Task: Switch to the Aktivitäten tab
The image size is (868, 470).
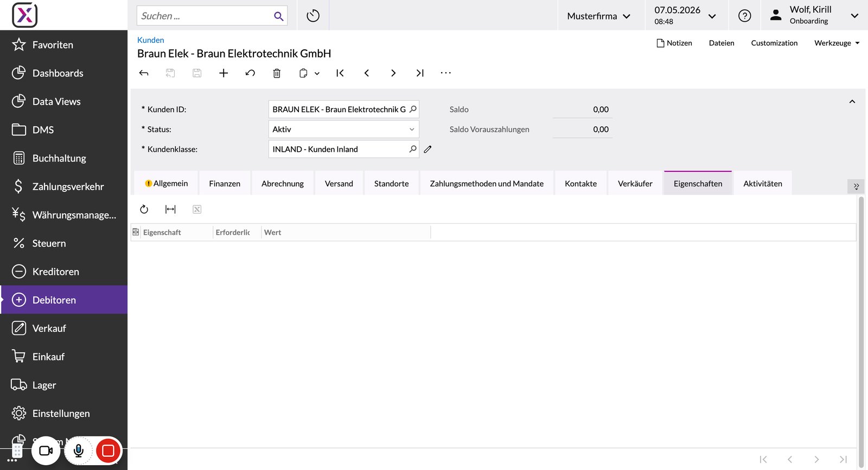Action: click(763, 183)
